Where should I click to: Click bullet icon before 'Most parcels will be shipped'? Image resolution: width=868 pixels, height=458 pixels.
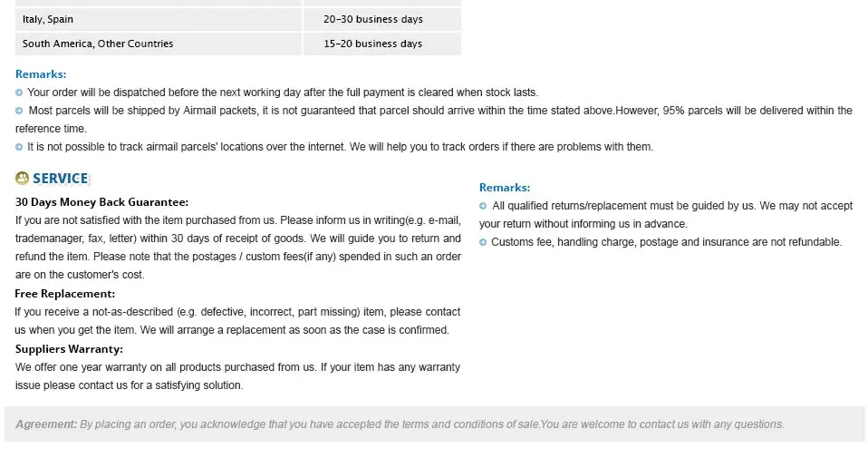pyautogui.click(x=19, y=111)
